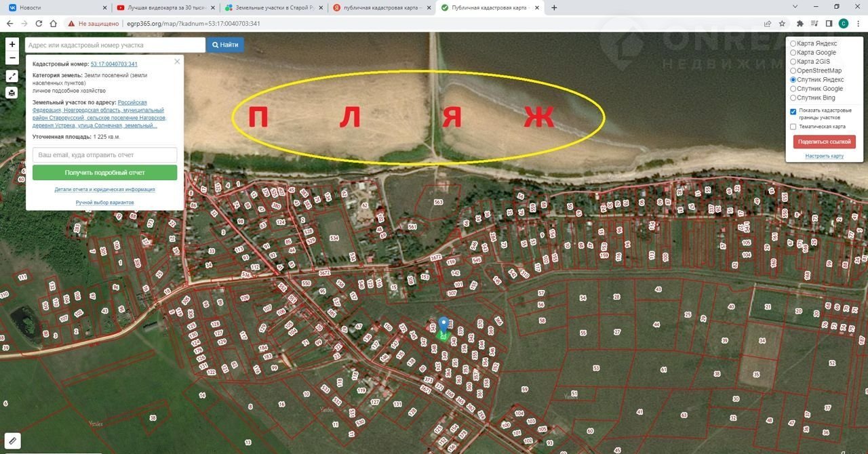868x454 pixels.
Task: Click the address search input field
Action: click(115, 45)
